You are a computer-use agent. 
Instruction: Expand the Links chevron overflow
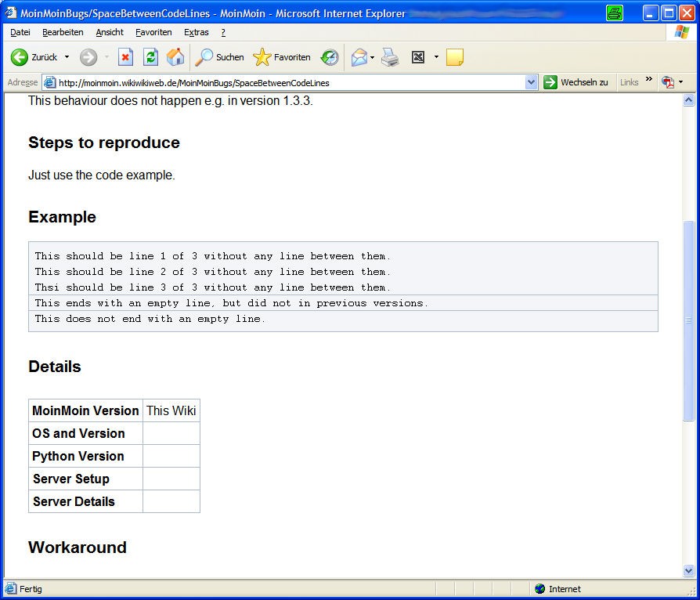pos(649,79)
